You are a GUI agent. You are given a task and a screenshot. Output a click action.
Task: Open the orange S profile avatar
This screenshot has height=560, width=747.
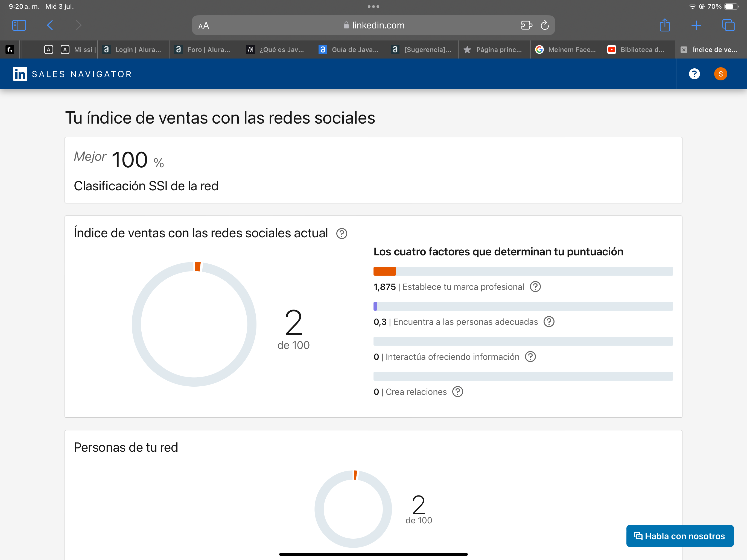pos(721,74)
